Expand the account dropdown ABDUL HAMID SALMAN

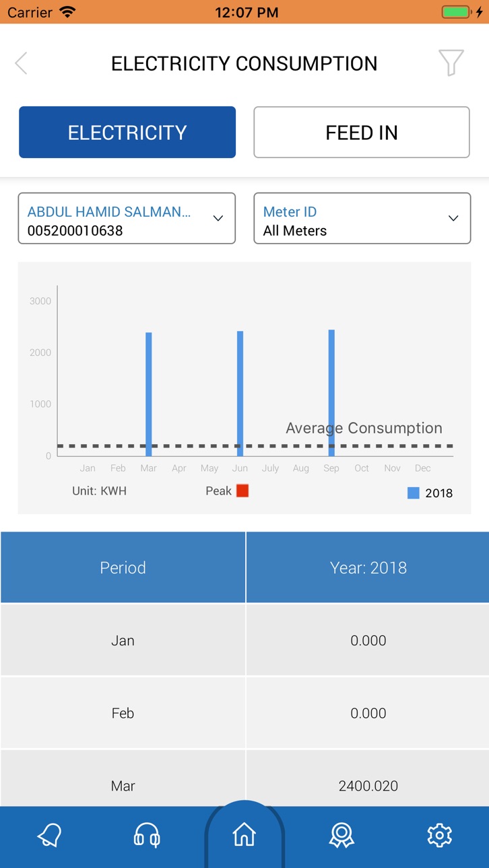pyautogui.click(x=127, y=218)
